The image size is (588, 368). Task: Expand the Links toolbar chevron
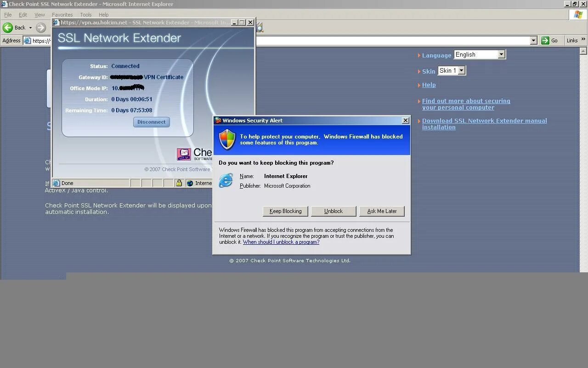(583, 40)
